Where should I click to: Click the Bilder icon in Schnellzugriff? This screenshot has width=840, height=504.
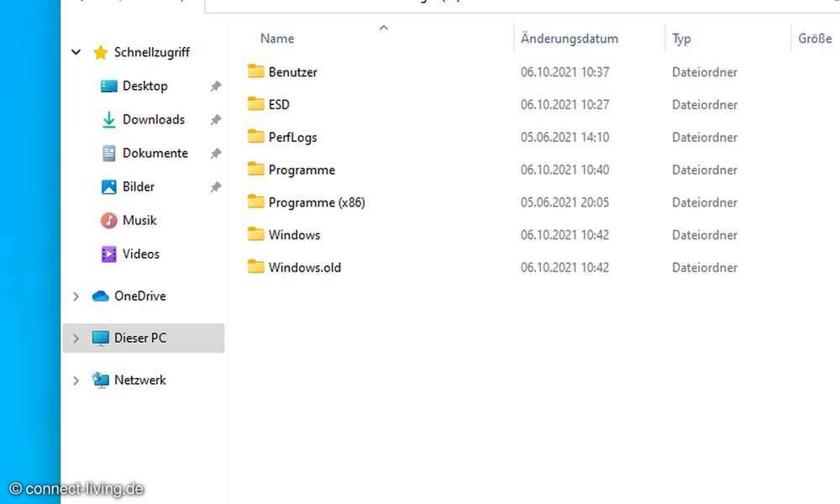108,186
